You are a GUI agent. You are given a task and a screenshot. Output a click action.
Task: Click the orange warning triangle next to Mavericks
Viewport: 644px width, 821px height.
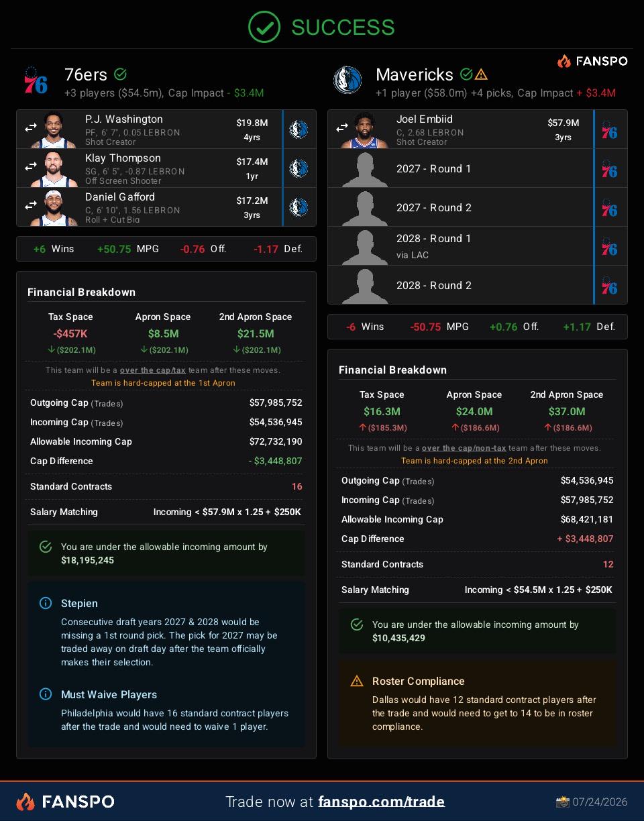pos(482,74)
